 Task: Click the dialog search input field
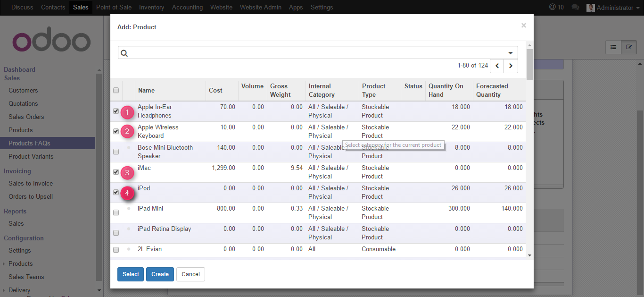[x=316, y=53]
